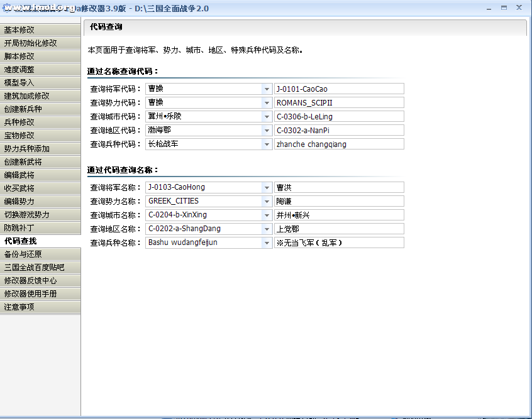Click the J-0101-CaoCao result field
The width and height of the screenshot is (532, 419).
(339, 89)
